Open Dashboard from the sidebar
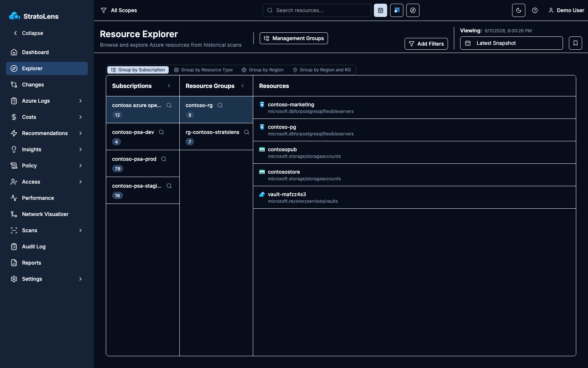Screen dimensions: 588x368 click(x=47, y=52)
